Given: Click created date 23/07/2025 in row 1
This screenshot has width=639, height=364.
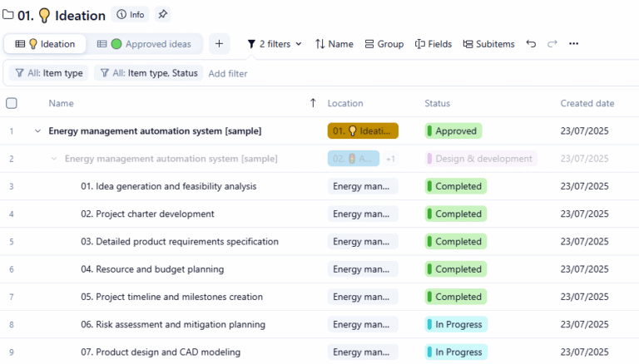Looking at the screenshot, I should coord(584,131).
